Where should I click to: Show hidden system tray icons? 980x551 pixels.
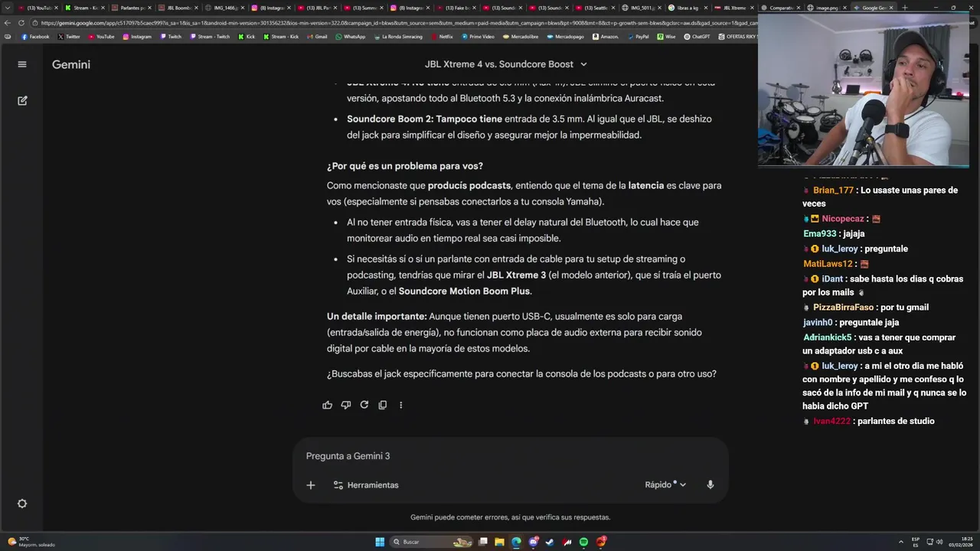pyautogui.click(x=900, y=542)
